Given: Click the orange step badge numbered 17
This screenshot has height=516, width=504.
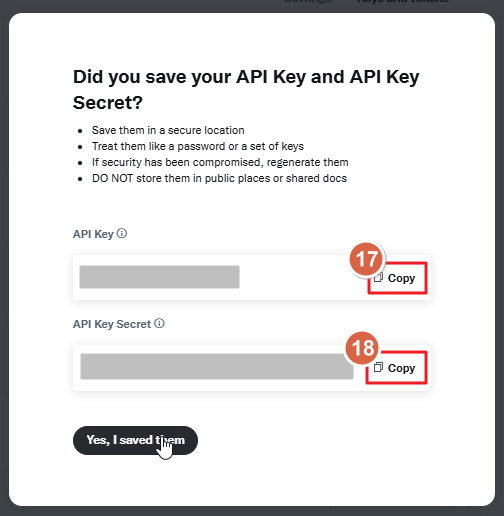Looking at the screenshot, I should (x=367, y=259).
